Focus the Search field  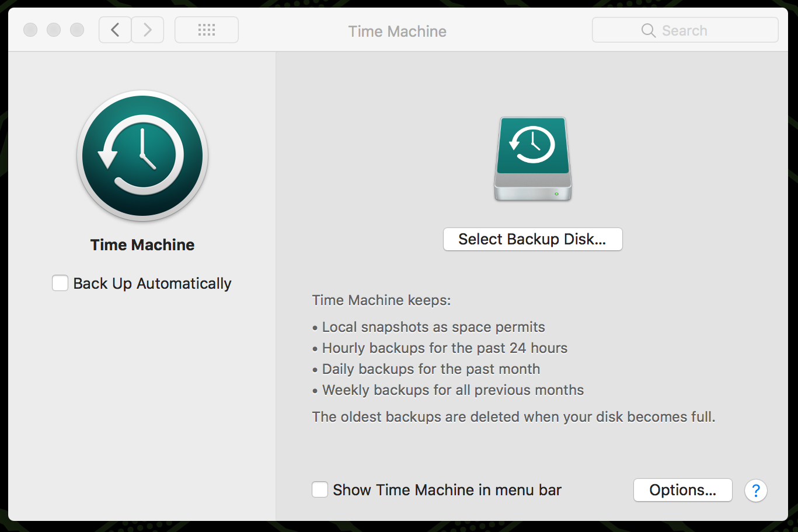click(685, 30)
